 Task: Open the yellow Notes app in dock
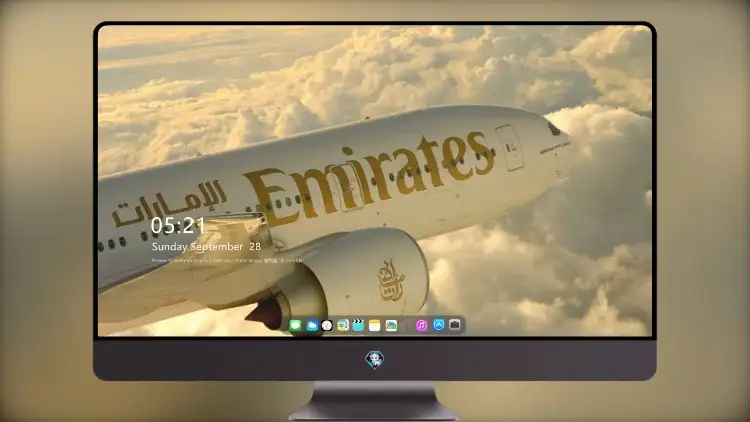coord(375,326)
